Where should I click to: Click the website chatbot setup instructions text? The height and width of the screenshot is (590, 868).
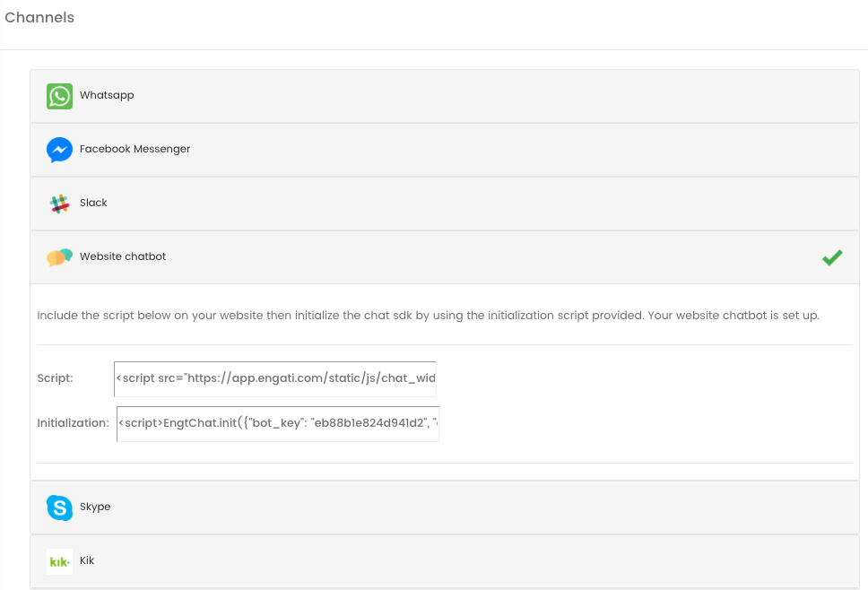(x=428, y=316)
